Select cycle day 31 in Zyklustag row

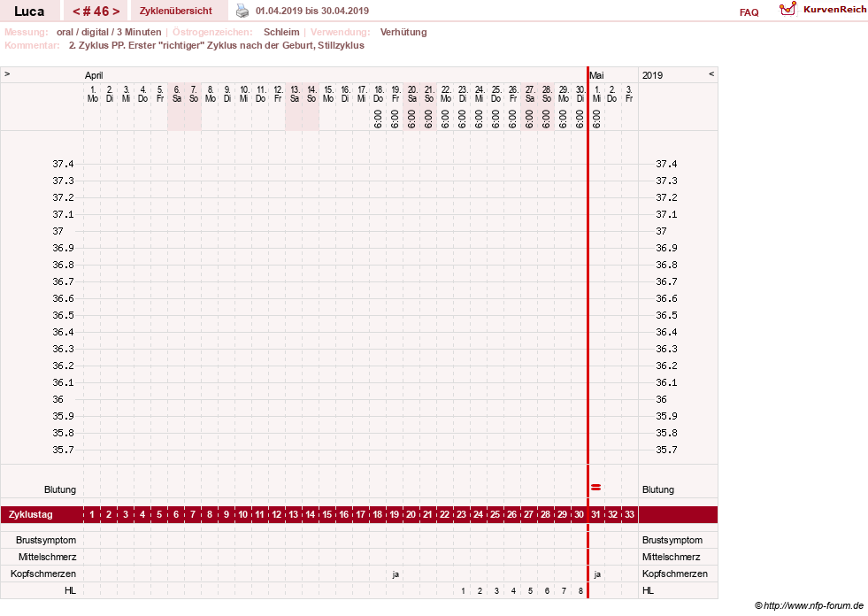click(595, 514)
